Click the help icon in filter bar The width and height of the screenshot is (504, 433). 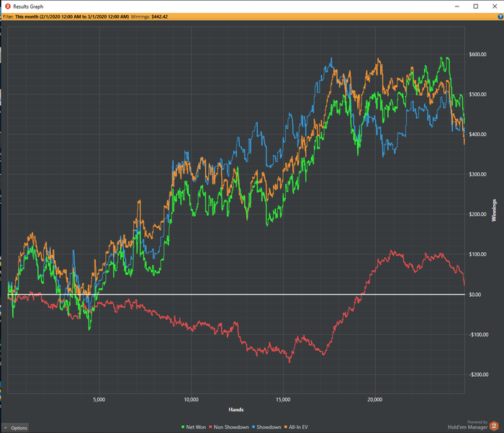(x=500, y=17)
